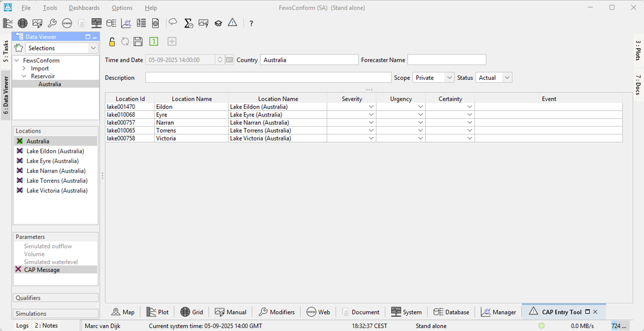Viewport: 644px width, 331px height.
Task: Select Lake Torrens (Australia) in Locations list
Action: click(x=57, y=181)
